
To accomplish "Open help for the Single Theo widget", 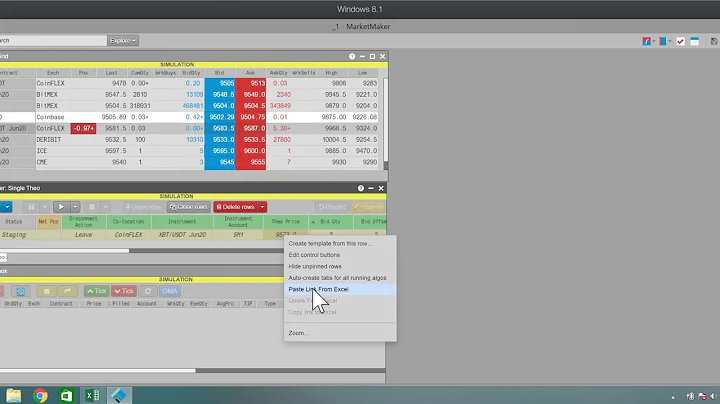I will tap(360, 188).
